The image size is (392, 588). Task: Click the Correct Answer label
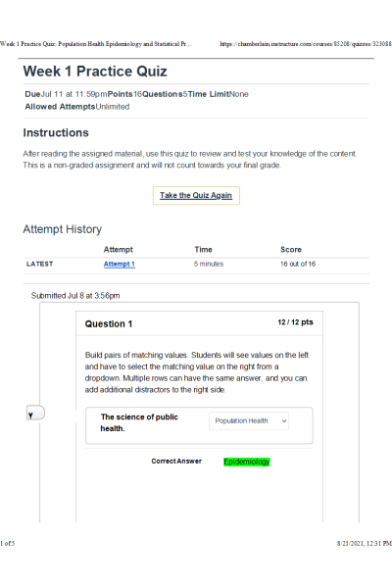tap(176, 462)
